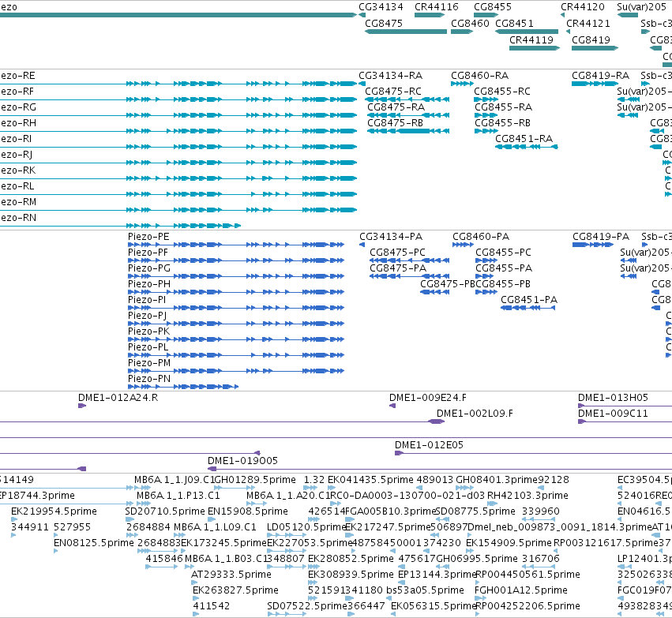
Task: Click the CG8451-PA protein label
Action: pyautogui.click(x=529, y=300)
